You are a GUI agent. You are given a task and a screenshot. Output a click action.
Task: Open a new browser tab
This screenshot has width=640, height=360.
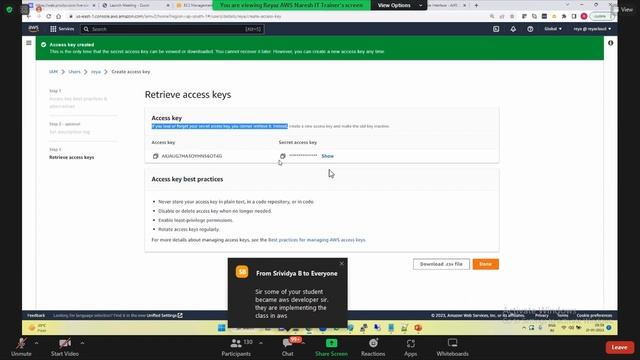[476, 5]
